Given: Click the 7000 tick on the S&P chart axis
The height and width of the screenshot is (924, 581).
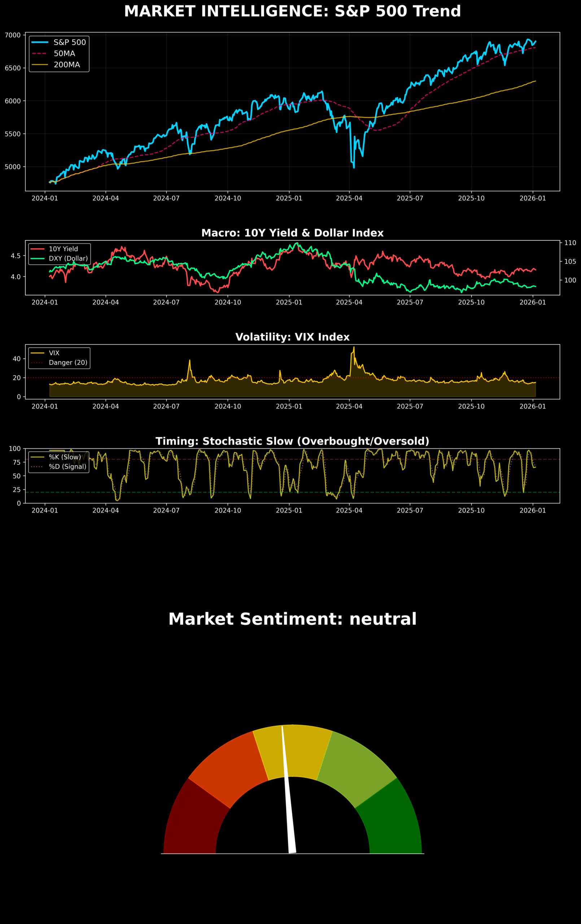Looking at the screenshot, I should (x=13, y=35).
